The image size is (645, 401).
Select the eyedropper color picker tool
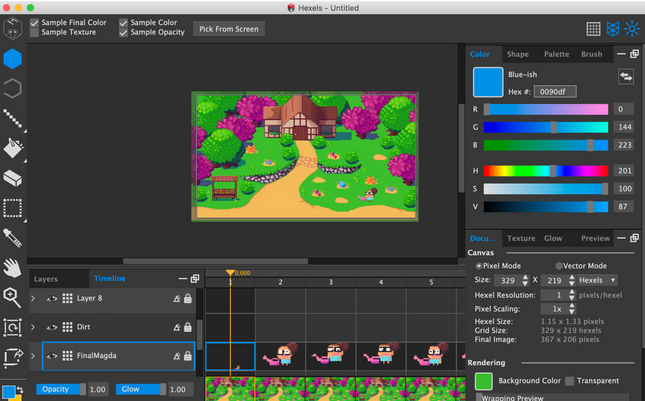[x=12, y=238]
